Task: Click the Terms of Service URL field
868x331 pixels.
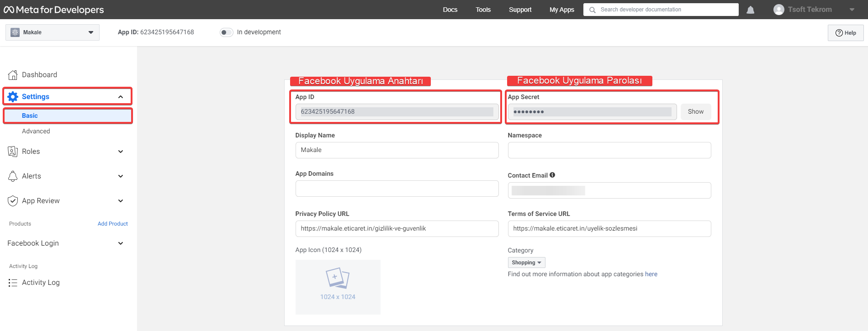Action: click(x=609, y=229)
